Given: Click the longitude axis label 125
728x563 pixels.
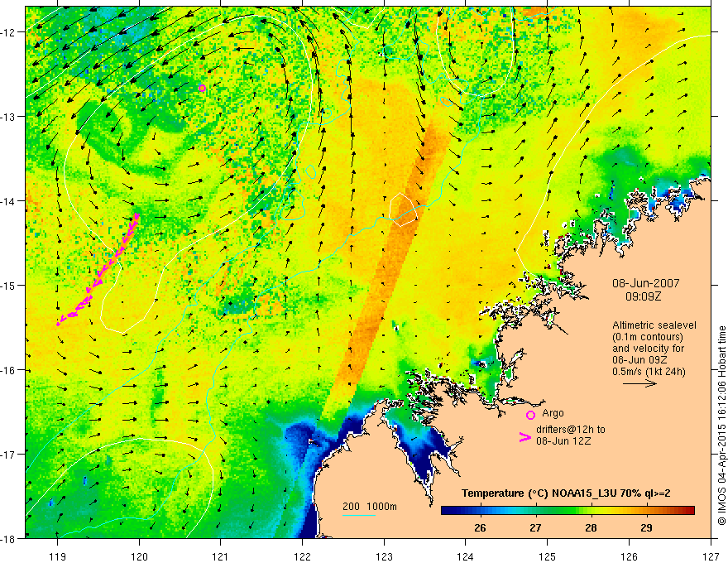Looking at the screenshot, I should pyautogui.click(x=547, y=556).
